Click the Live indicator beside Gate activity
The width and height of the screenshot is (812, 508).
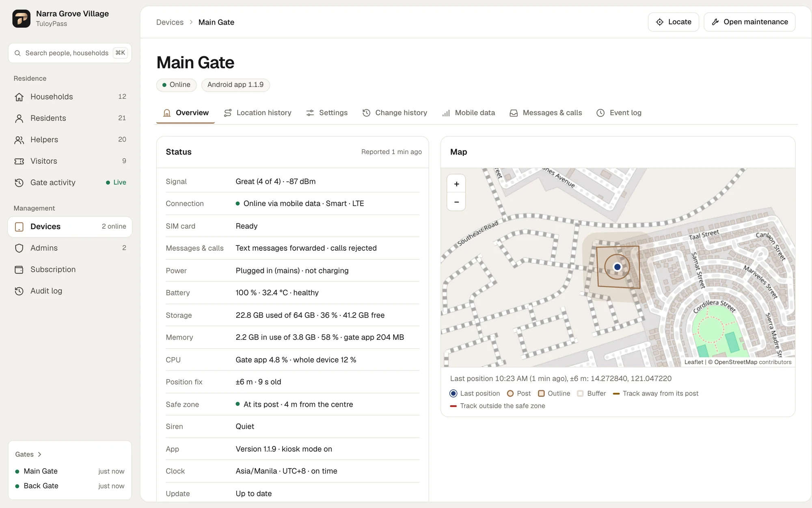(116, 182)
